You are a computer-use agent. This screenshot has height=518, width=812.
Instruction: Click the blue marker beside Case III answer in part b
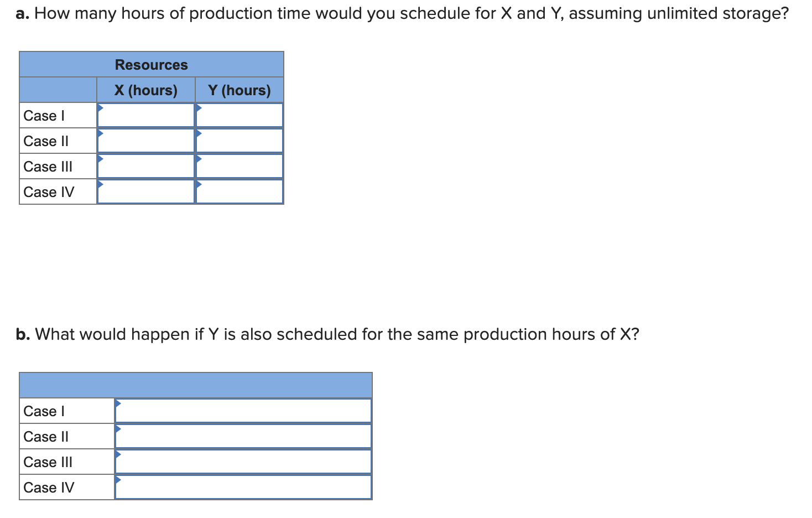coord(118,454)
